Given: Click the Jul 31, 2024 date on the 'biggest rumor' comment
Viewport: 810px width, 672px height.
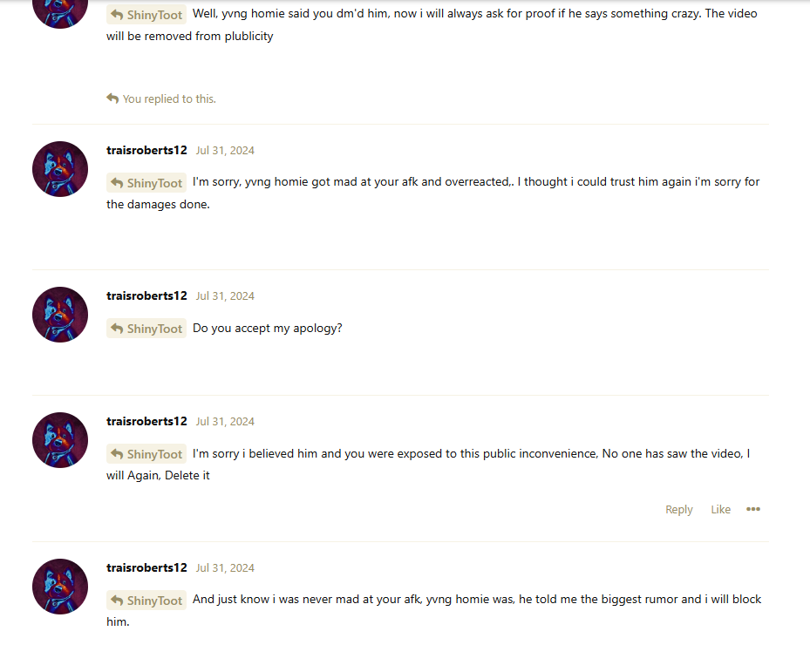Looking at the screenshot, I should (225, 568).
